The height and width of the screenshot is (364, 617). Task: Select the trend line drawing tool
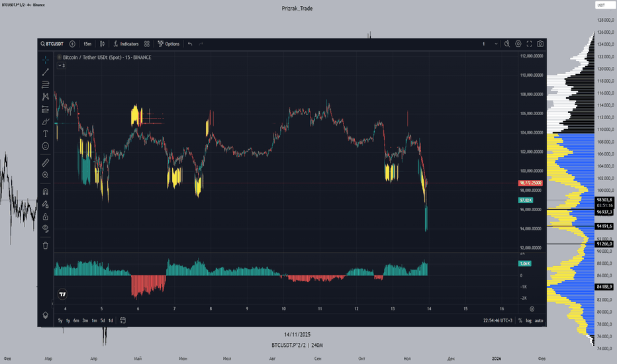45,71
